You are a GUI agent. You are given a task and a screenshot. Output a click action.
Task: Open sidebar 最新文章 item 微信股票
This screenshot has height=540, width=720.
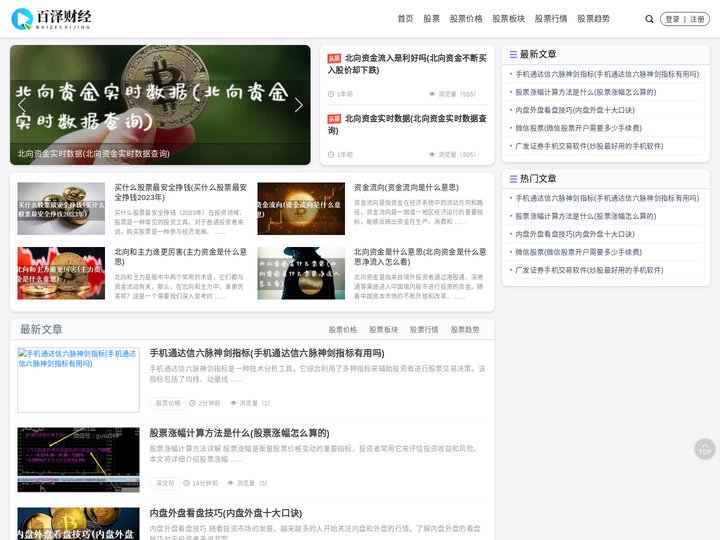pyautogui.click(x=579, y=128)
